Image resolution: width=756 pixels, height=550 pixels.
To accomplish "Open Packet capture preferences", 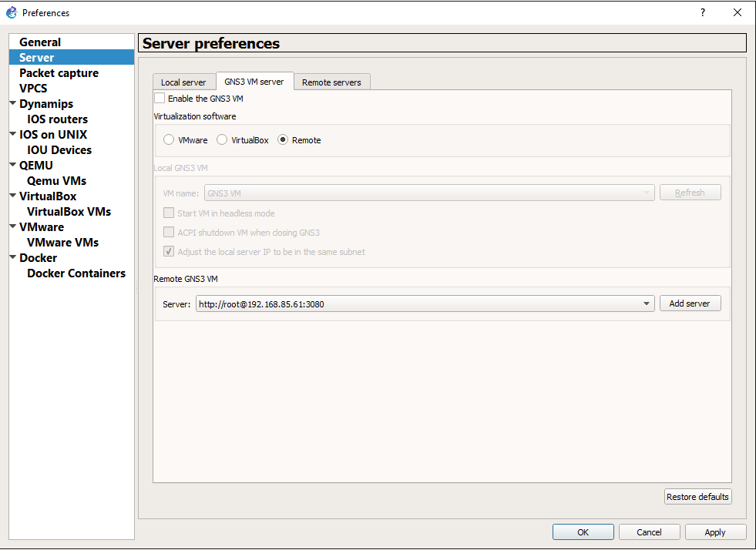I will (x=59, y=72).
